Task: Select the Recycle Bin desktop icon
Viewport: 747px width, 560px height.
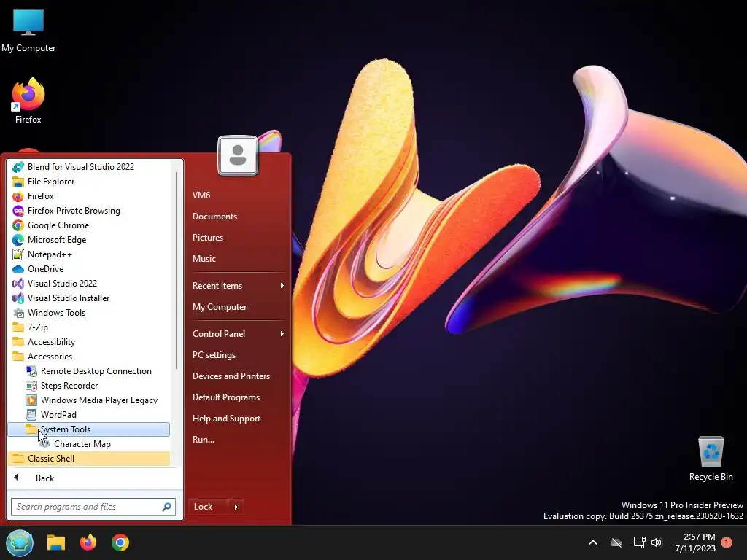Action: [711, 459]
